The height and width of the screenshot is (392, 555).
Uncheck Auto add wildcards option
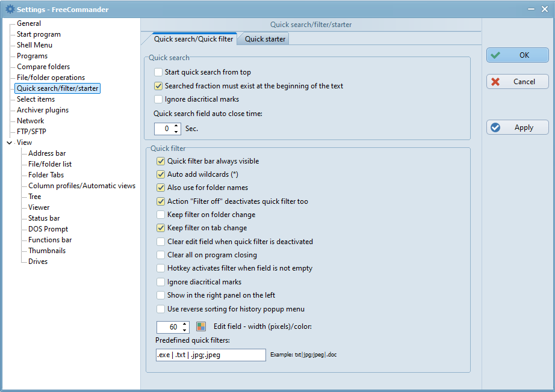click(161, 174)
